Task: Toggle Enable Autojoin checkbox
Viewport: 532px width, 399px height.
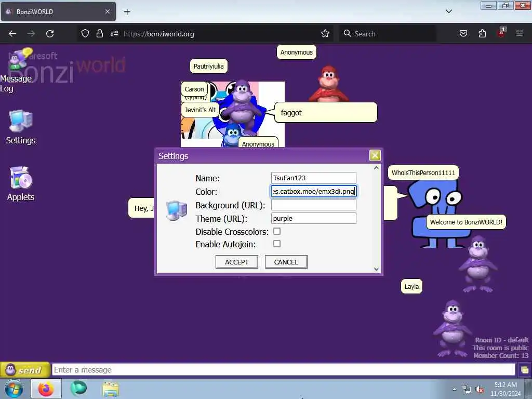Action: coord(277,244)
